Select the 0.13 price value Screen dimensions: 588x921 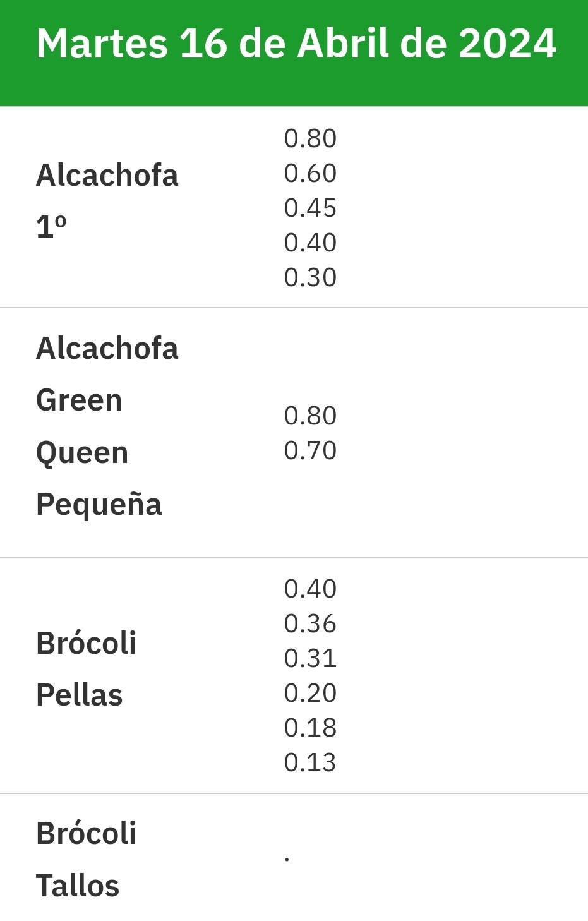[310, 762]
